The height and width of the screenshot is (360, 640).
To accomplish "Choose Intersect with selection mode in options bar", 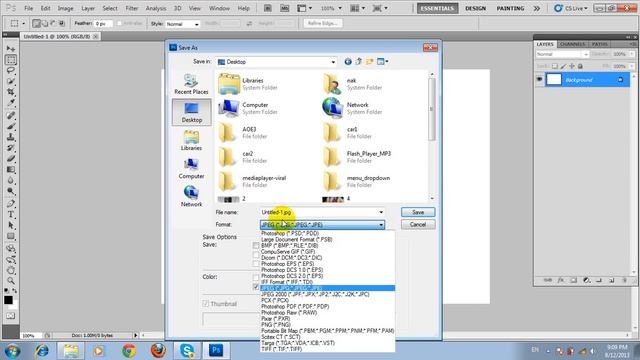I will [62, 23].
